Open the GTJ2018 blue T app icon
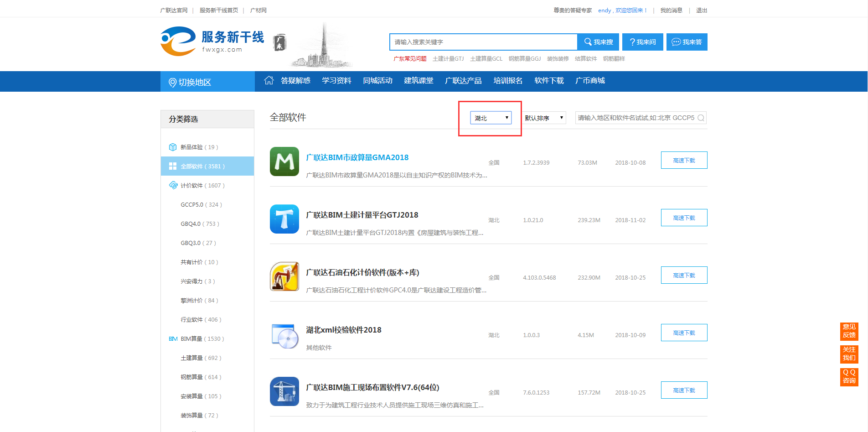 pyautogui.click(x=284, y=219)
